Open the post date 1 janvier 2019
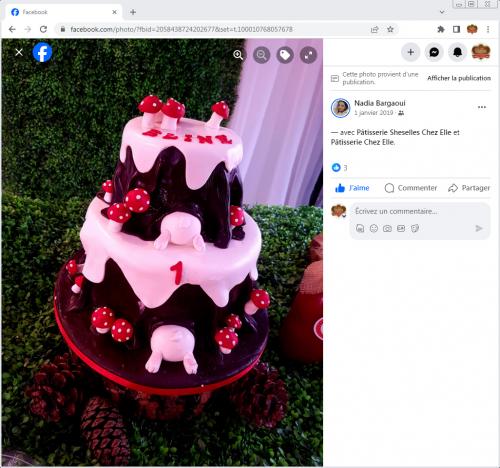The width and height of the screenshot is (500, 468). (x=374, y=113)
